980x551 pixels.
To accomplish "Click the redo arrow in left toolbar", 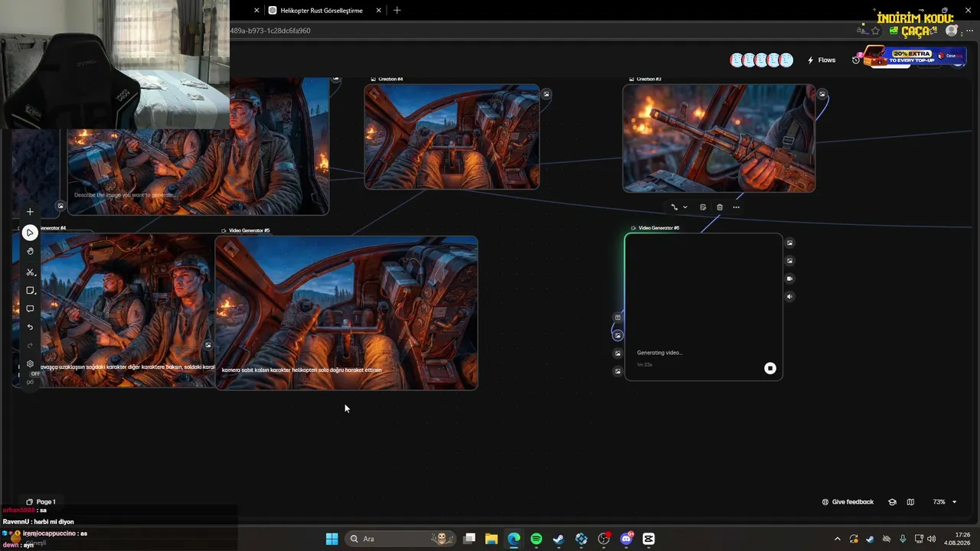I will coord(30,346).
